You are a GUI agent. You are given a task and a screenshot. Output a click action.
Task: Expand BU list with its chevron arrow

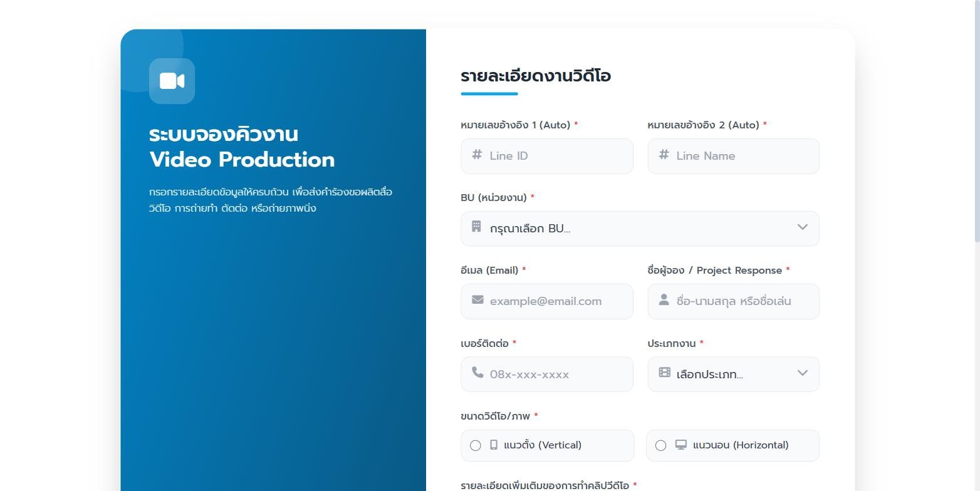pos(803,227)
